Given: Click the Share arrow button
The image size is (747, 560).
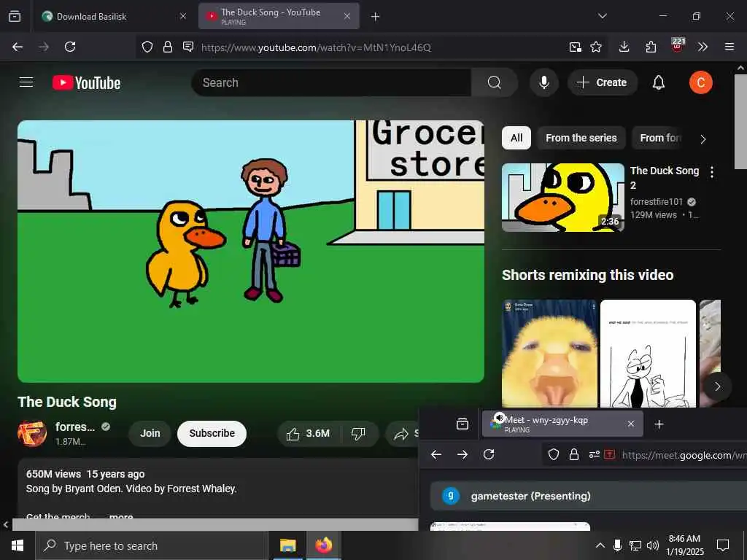Looking at the screenshot, I should pos(403,433).
